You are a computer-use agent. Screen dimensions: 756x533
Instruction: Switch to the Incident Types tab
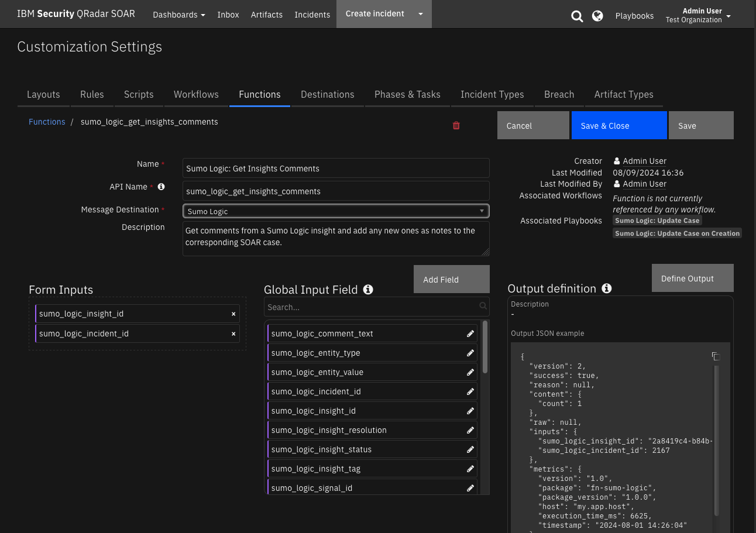[x=492, y=94]
